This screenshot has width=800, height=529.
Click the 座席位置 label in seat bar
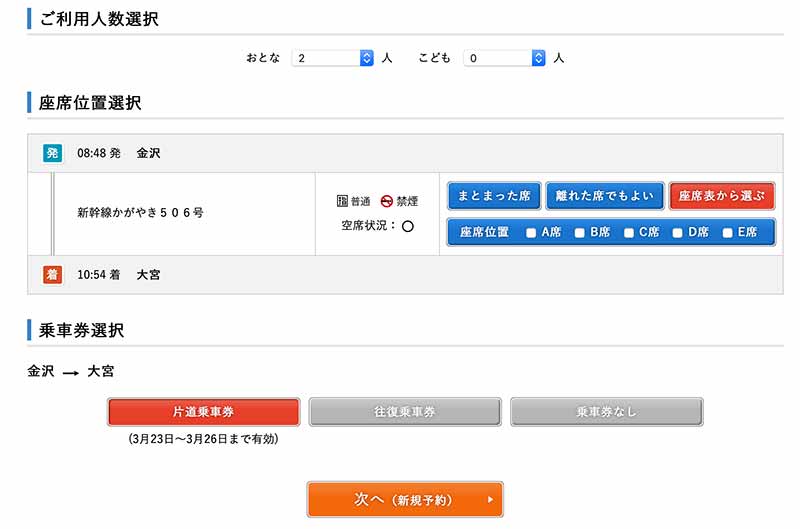point(484,232)
